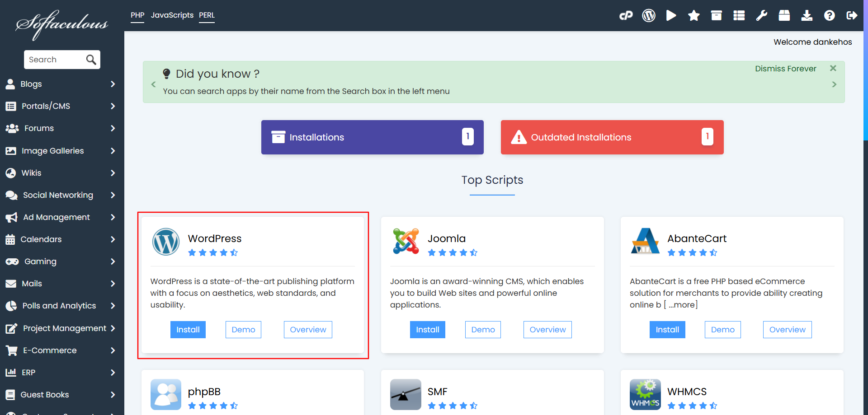The height and width of the screenshot is (415, 868).
Task: Install Joomla
Action: 428,330
